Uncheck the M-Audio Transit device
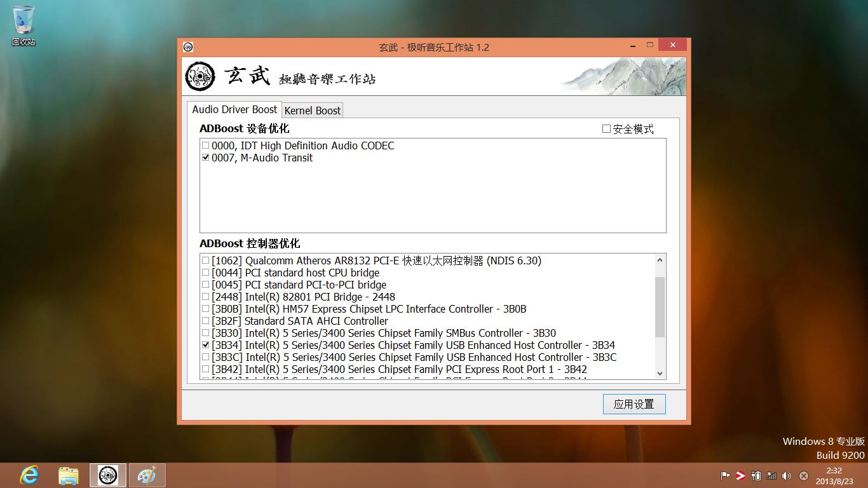 click(x=205, y=158)
